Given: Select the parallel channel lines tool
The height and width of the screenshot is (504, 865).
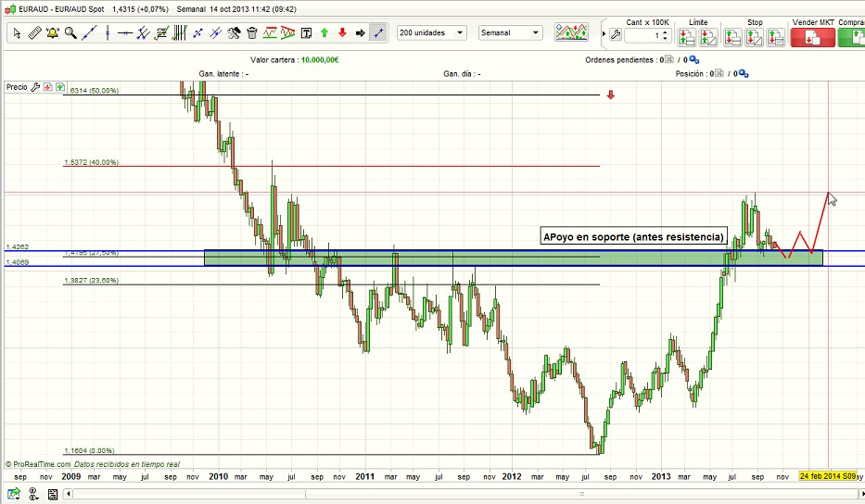Looking at the screenshot, I should pyautogui.click(x=144, y=33).
